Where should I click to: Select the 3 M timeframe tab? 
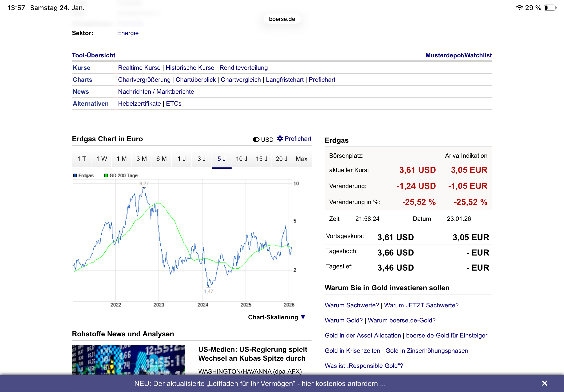[141, 159]
